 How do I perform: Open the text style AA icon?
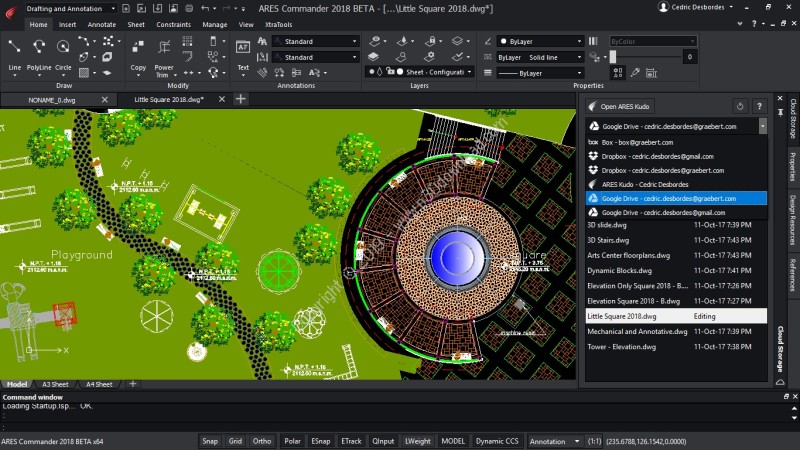pos(262,41)
